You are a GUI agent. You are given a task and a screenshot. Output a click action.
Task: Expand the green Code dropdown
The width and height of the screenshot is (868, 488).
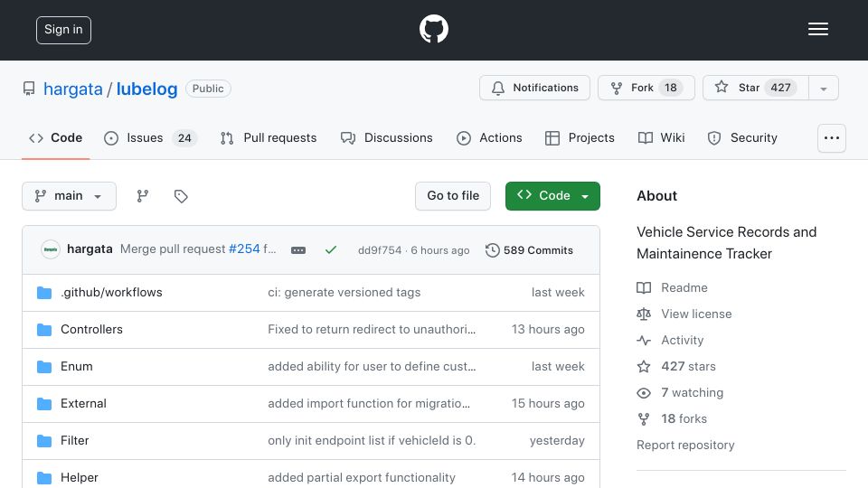(552, 196)
